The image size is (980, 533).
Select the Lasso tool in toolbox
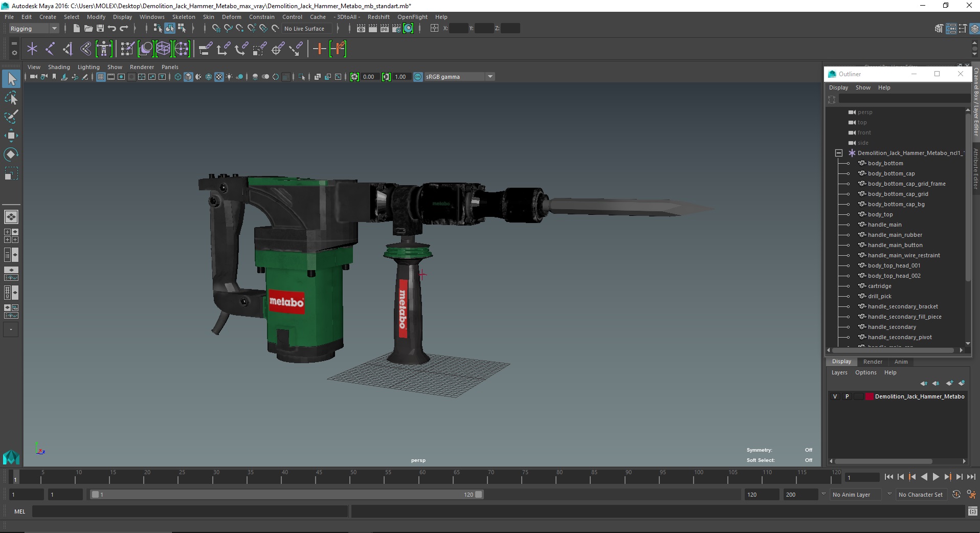click(11, 98)
